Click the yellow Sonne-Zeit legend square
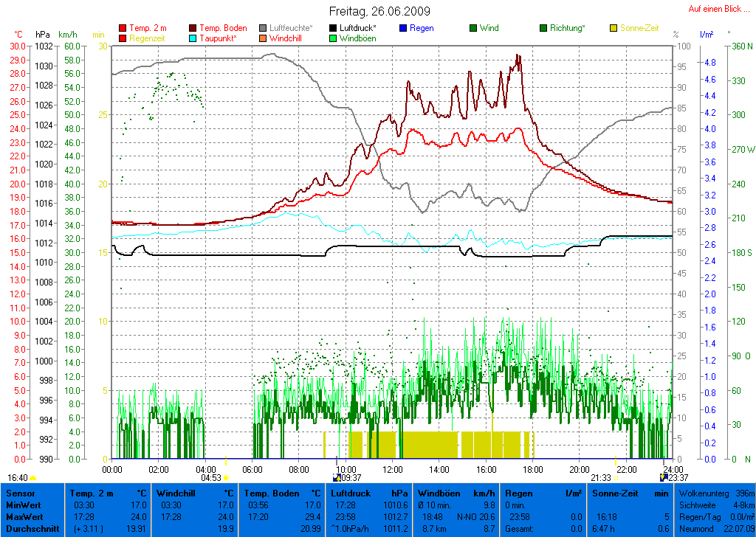Screen dimensions: 756x537 click(614, 28)
